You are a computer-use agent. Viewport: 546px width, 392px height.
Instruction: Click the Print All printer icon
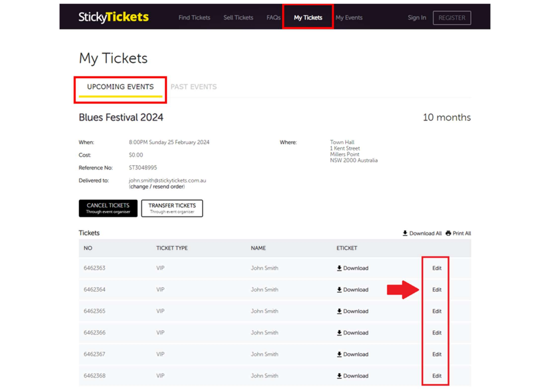pos(448,233)
